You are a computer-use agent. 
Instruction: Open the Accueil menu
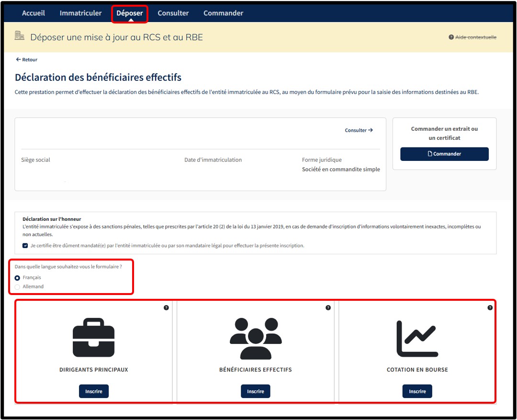[34, 13]
